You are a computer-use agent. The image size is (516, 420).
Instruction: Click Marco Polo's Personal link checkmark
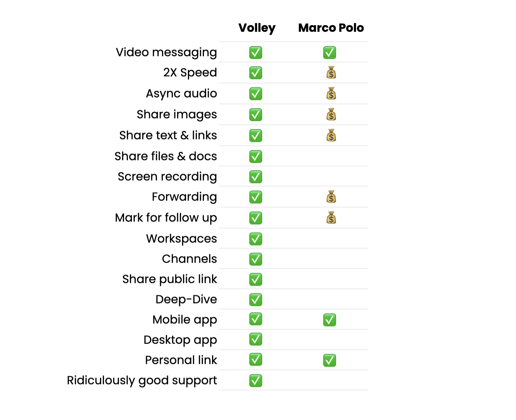[x=329, y=360]
